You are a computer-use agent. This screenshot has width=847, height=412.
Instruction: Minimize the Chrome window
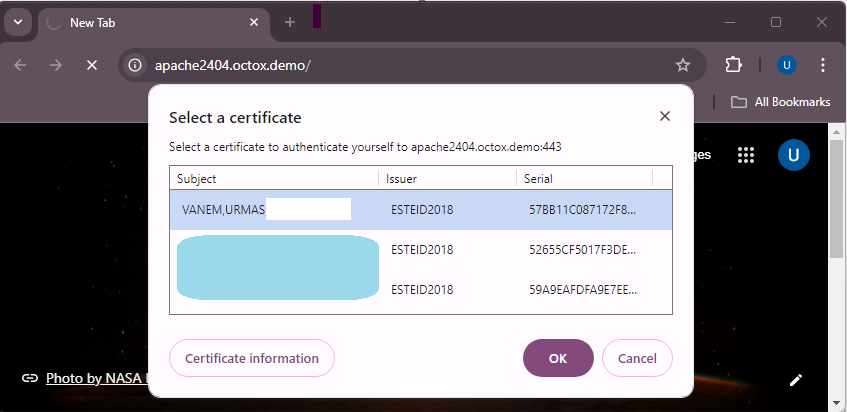[x=730, y=22]
